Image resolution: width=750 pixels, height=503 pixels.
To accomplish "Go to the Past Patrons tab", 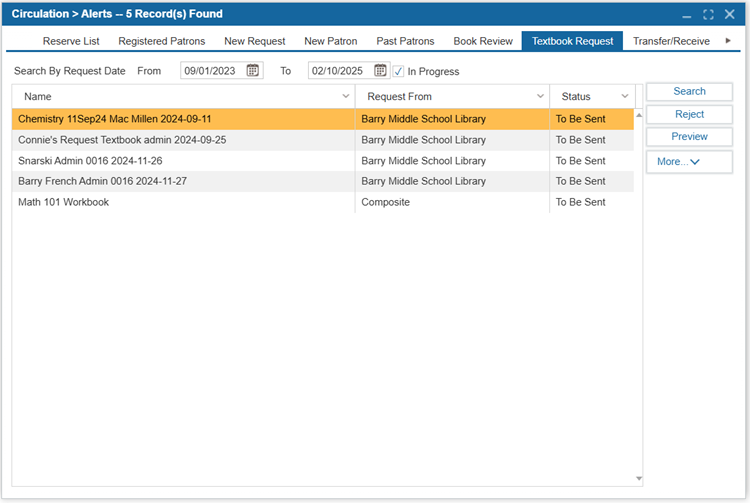I will (405, 41).
